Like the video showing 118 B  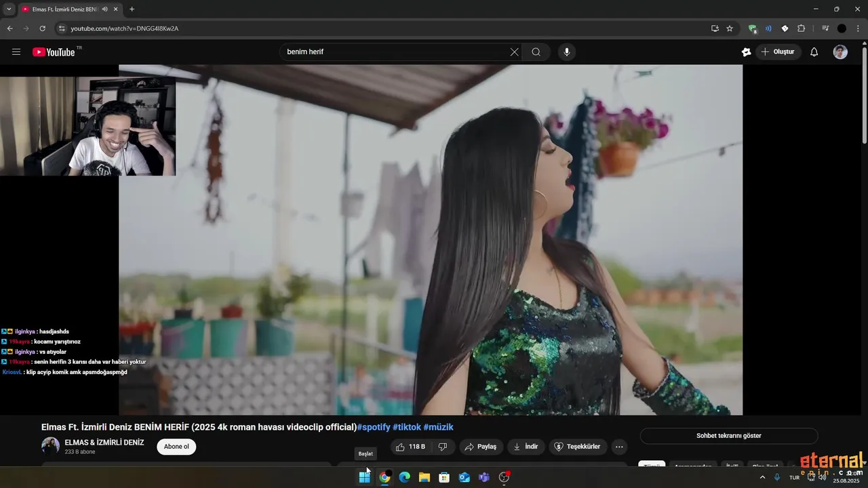(x=411, y=447)
